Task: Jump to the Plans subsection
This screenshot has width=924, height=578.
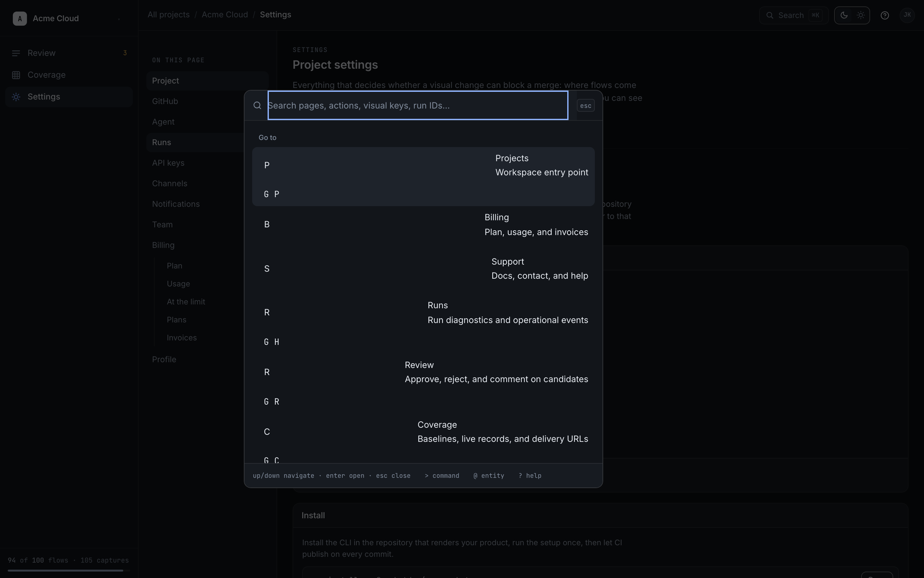Action: (x=176, y=320)
